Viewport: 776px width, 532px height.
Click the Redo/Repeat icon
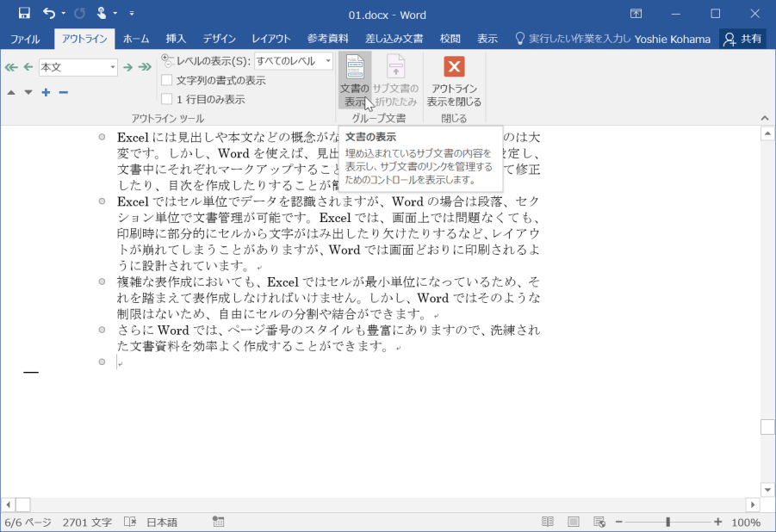80,14
